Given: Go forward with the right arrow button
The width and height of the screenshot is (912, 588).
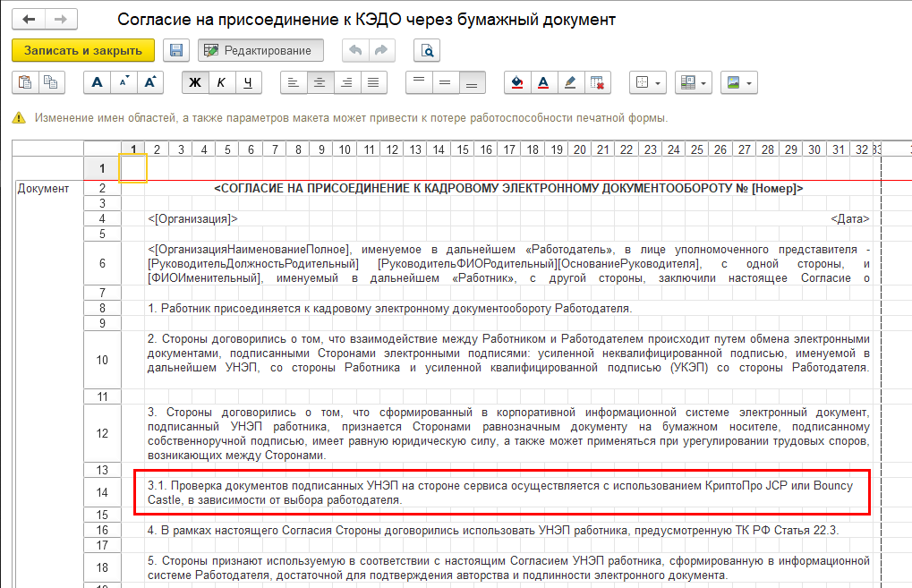Looking at the screenshot, I should [x=61, y=19].
